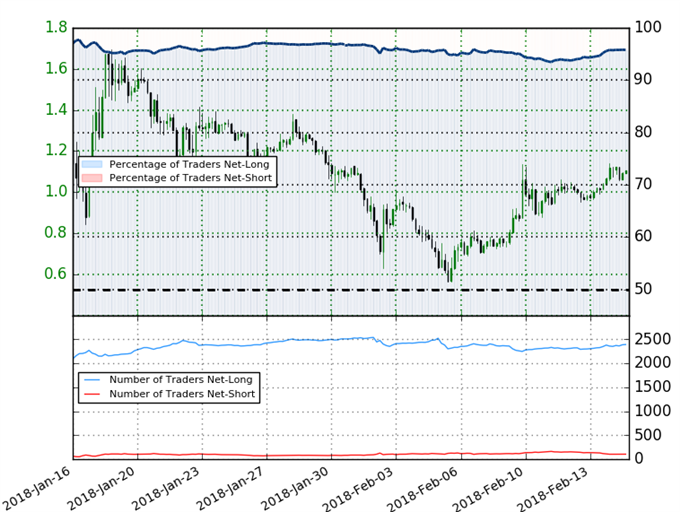Click the 1000 label on lower right axis

[x=653, y=411]
